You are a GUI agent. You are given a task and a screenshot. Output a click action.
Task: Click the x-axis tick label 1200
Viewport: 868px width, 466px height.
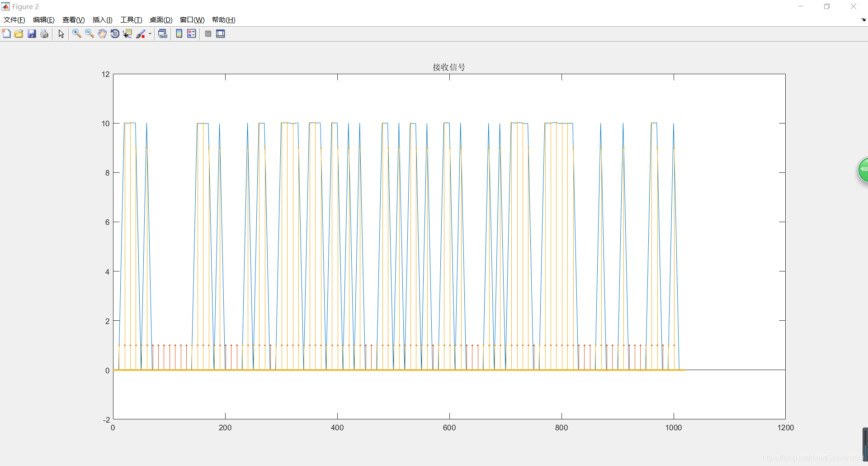[x=786, y=428]
